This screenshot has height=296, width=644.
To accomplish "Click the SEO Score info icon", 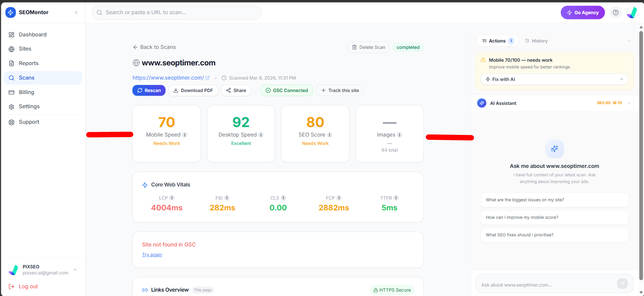I will 330,135.
